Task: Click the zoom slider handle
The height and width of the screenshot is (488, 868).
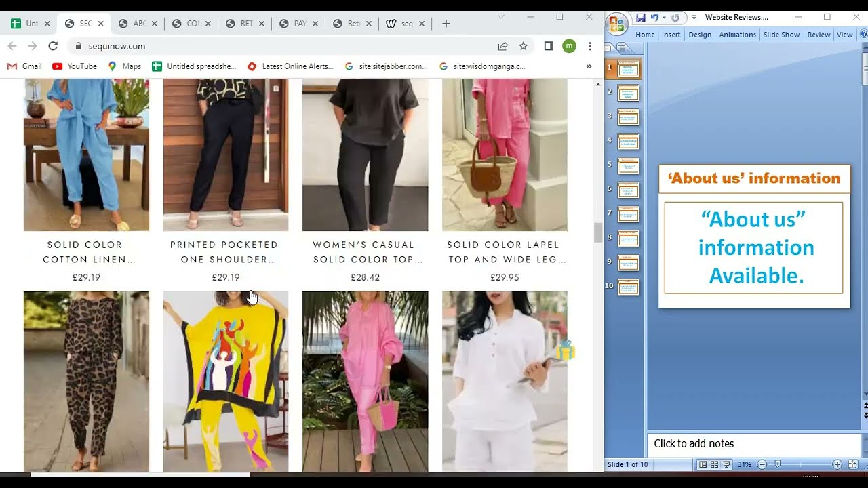Action: 778,464
